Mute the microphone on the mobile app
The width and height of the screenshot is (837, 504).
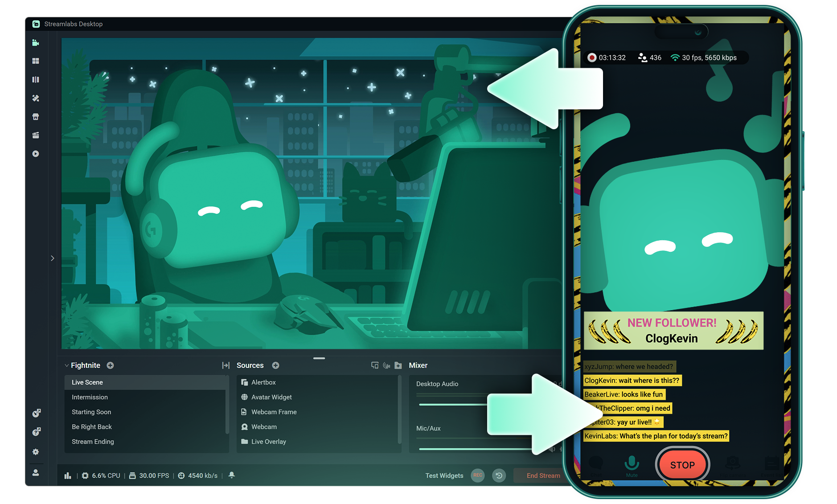click(x=632, y=463)
